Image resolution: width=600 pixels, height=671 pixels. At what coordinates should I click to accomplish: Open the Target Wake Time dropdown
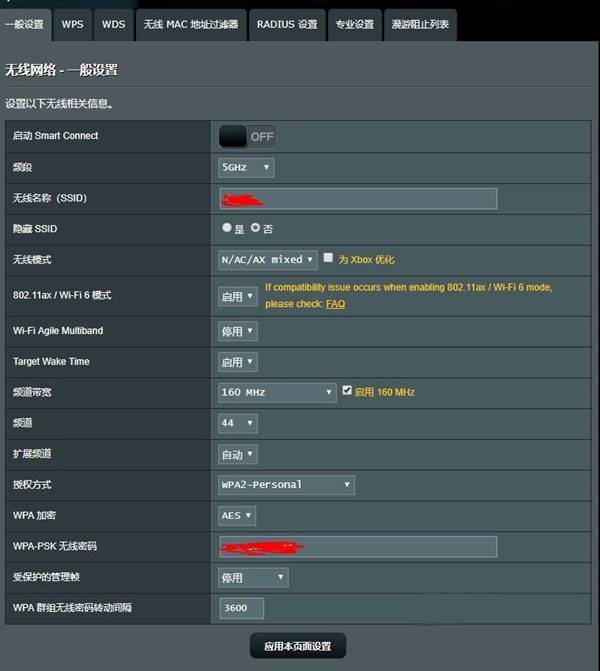tap(238, 362)
